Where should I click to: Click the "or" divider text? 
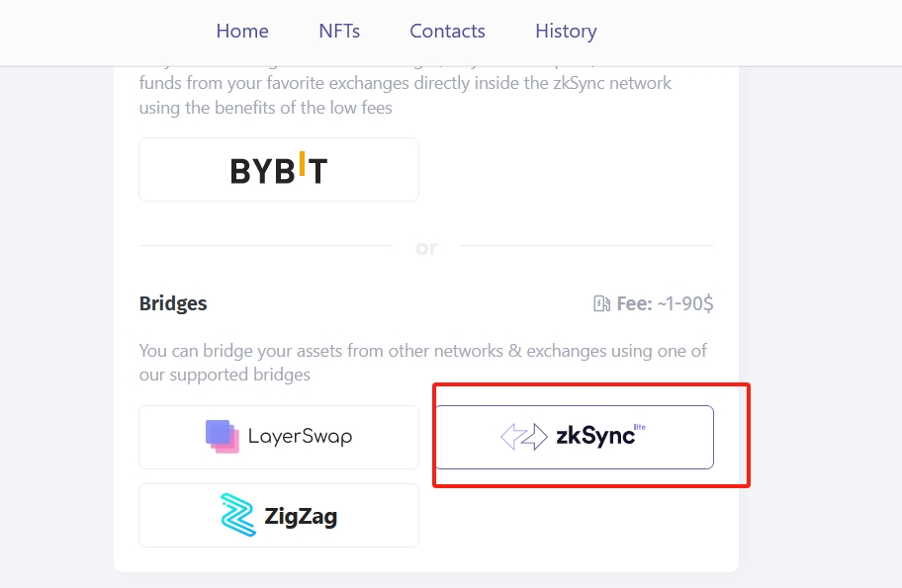(426, 247)
